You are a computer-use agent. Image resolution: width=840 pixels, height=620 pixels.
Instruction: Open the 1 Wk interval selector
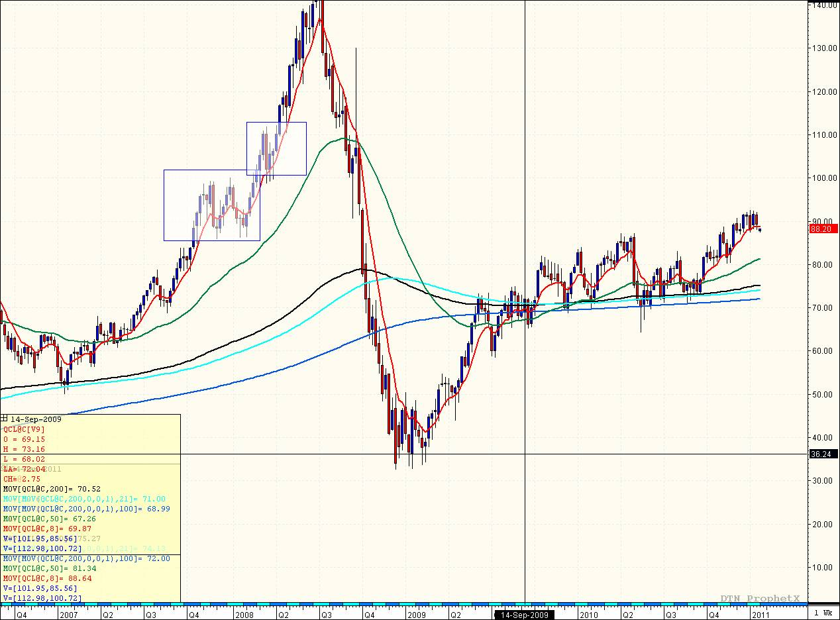823,614
